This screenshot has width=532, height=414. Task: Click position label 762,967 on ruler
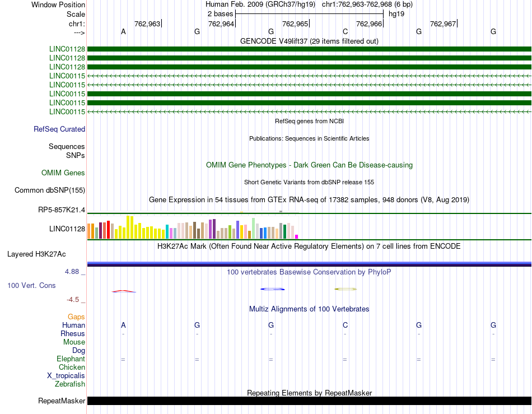[x=443, y=24]
